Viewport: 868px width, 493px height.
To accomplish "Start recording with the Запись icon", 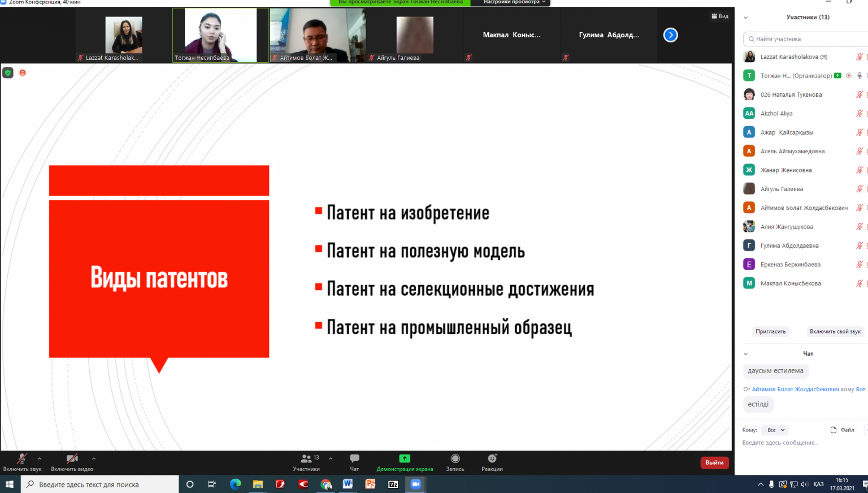I will coord(455,459).
